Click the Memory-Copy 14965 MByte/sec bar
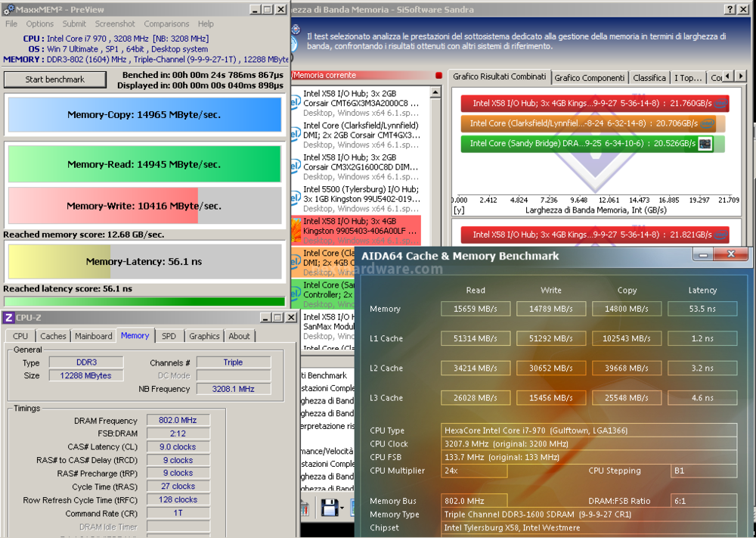Viewport: 756px width, 538px height. tap(144, 115)
